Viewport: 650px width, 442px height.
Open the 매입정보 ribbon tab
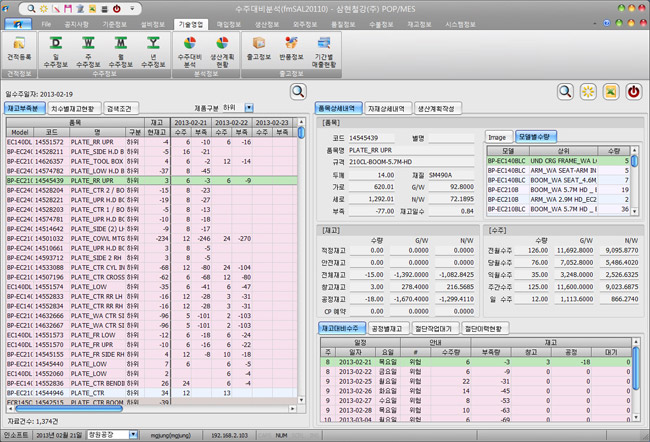pos(229,24)
